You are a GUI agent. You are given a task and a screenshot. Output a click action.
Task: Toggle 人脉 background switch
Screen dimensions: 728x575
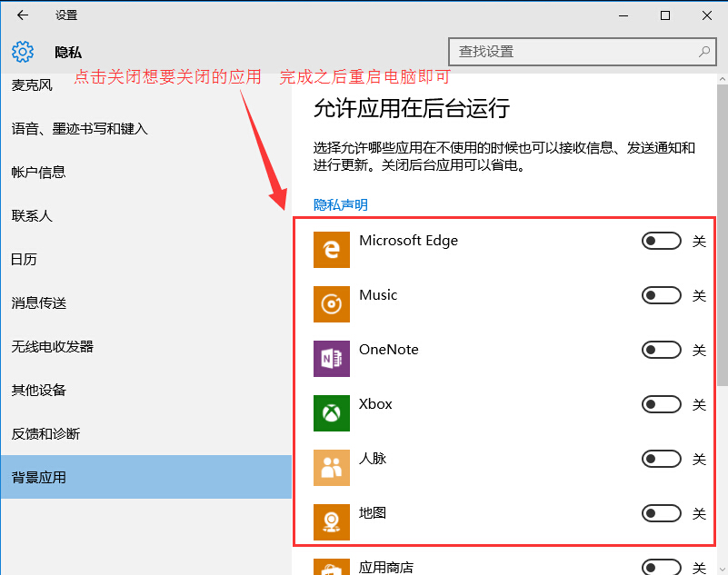tap(661, 459)
